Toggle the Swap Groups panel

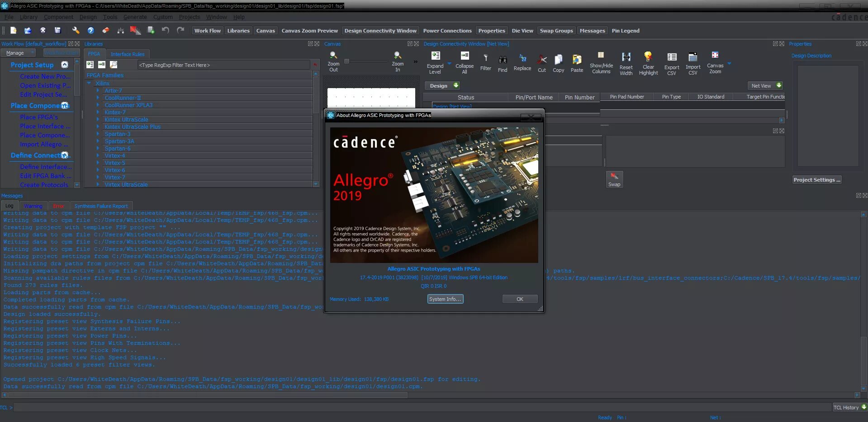pos(556,31)
